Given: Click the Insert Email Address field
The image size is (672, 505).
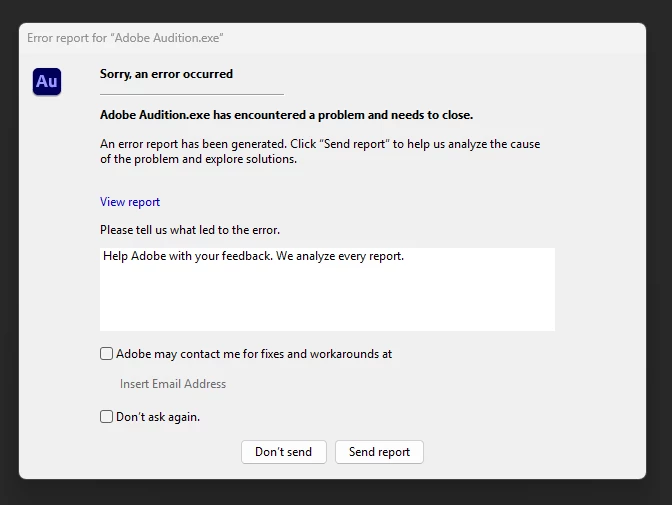Looking at the screenshot, I should (x=173, y=384).
